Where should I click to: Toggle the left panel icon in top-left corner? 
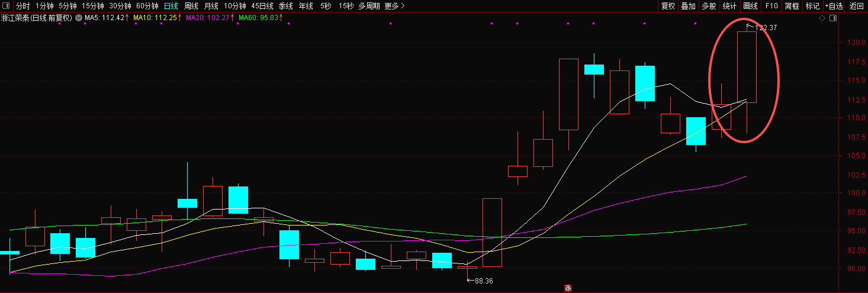(x=7, y=6)
